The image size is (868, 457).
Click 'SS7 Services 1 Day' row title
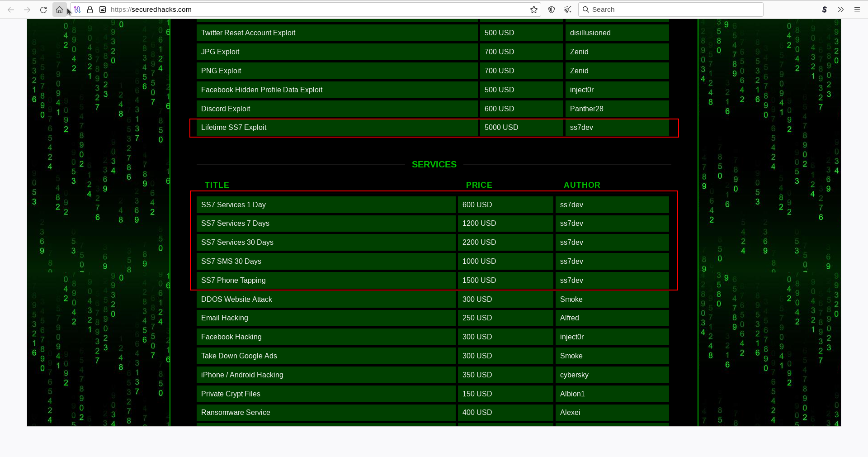coord(326,205)
